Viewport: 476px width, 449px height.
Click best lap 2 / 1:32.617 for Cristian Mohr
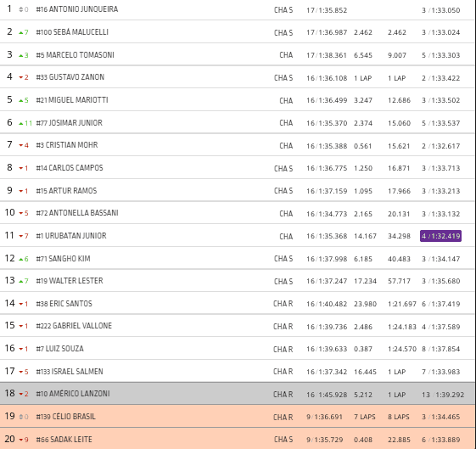coord(440,146)
